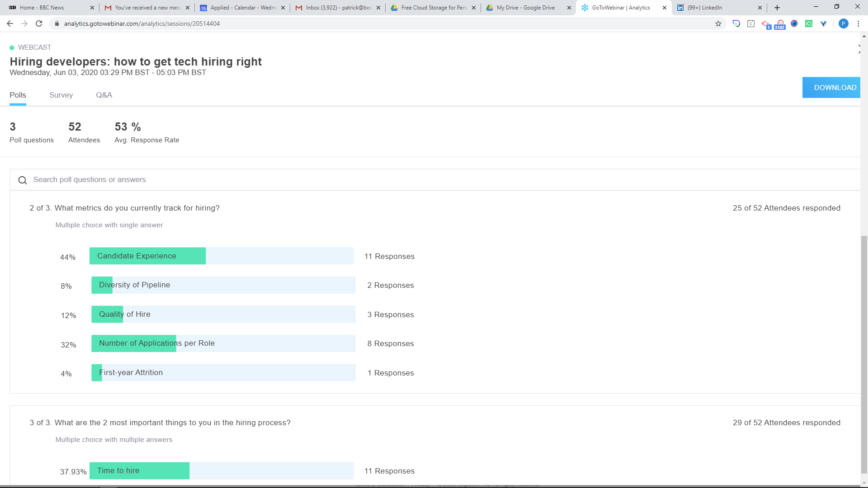Open the blue diamond funnel extension

pos(823,23)
